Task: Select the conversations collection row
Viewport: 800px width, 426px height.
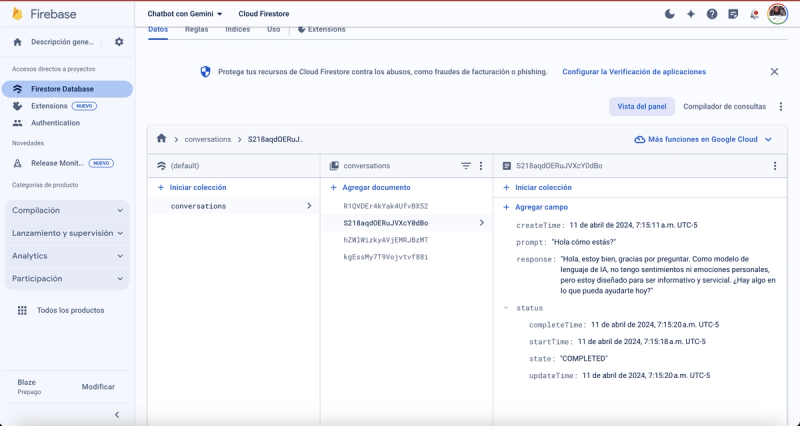Action: [x=234, y=206]
